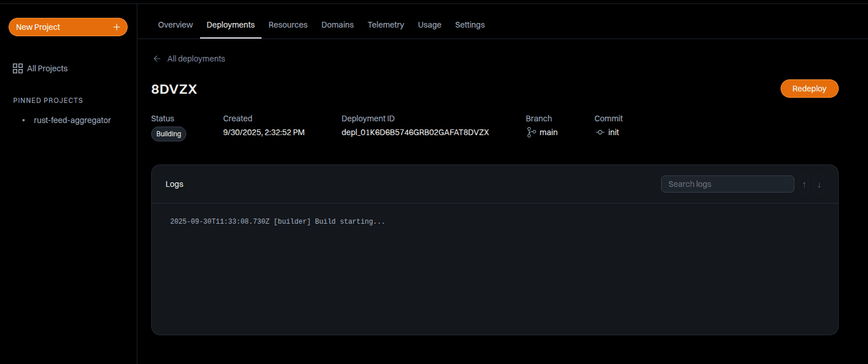Click the back arrow beside All deployments
Image resolution: width=868 pixels, height=364 pixels.
(157, 59)
